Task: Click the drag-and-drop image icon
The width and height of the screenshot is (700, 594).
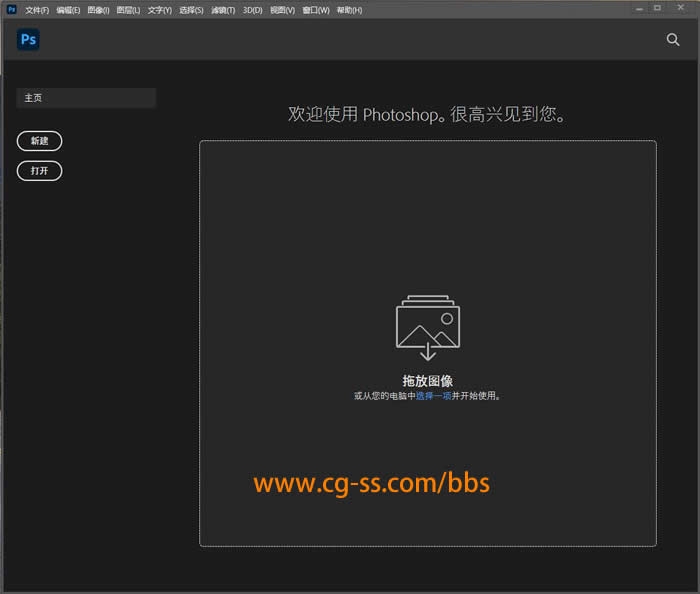Action: click(x=427, y=327)
